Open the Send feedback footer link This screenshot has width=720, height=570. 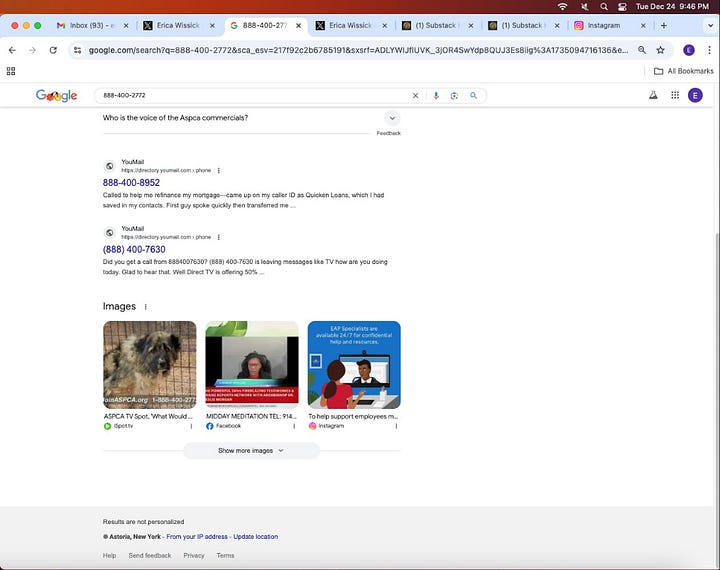coord(150,555)
